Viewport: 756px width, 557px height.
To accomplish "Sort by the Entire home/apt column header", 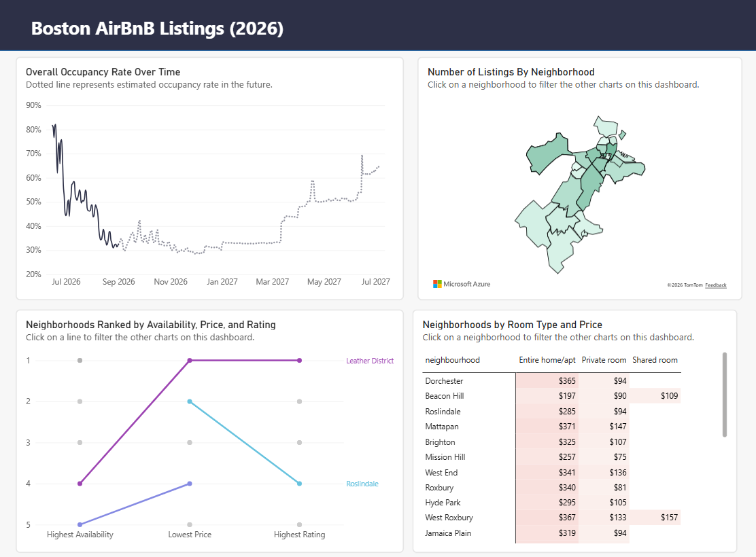I will [547, 360].
